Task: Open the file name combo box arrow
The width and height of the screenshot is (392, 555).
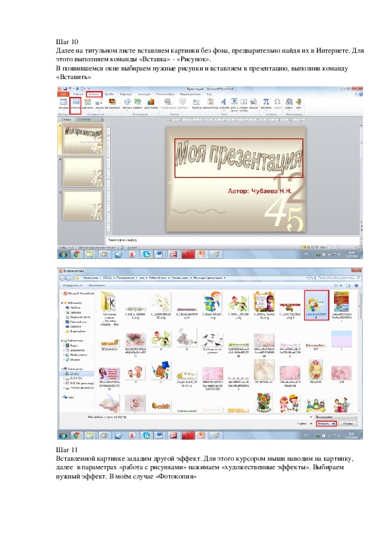Action: click(x=311, y=417)
